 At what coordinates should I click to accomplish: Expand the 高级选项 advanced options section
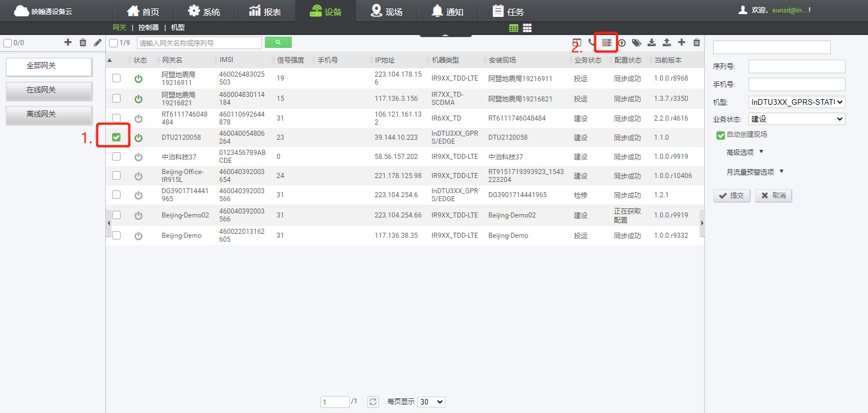pos(745,152)
